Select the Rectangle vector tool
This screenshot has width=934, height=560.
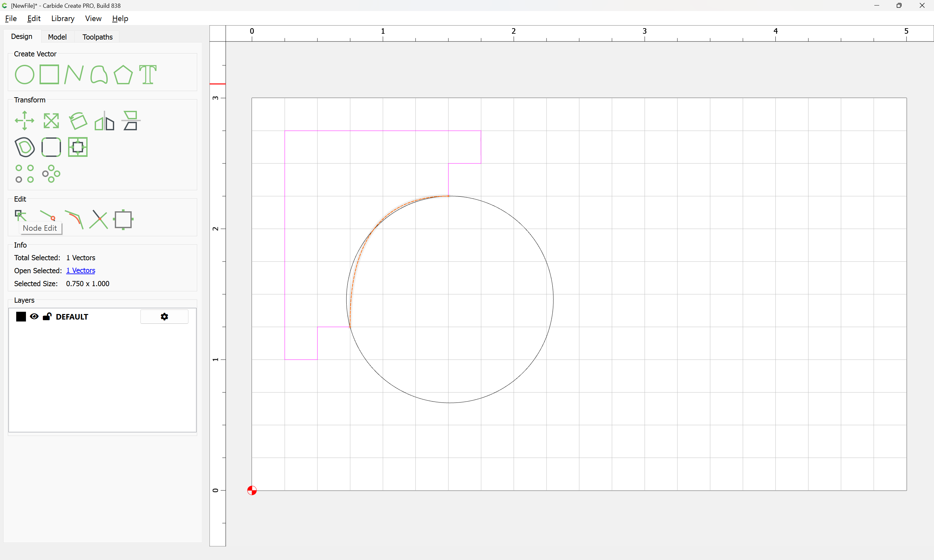tap(49, 74)
